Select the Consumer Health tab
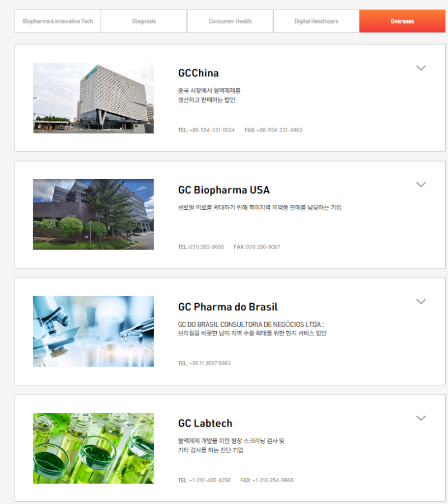Viewport: 448px width, 504px height. pos(230,21)
